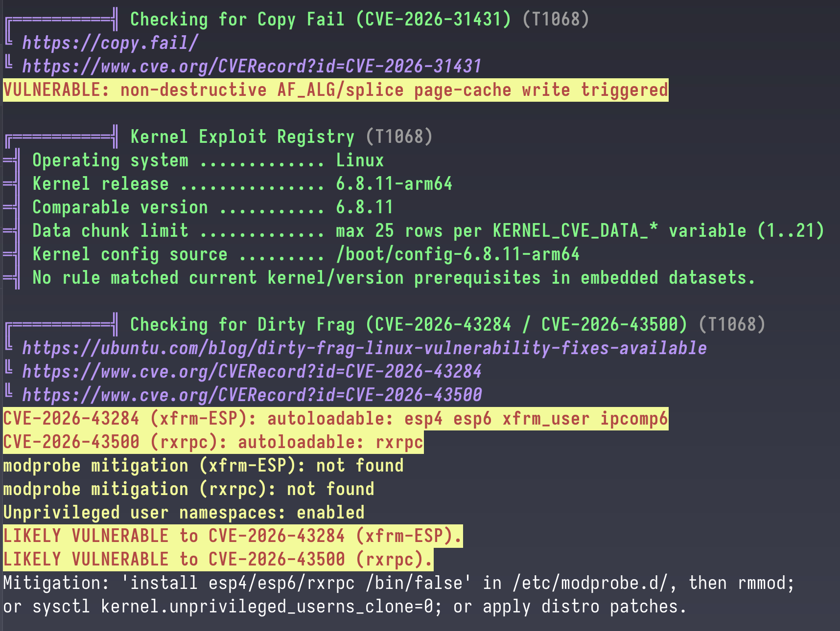Click the 'Checking for Copy Fail' heading
The width and height of the screenshot is (840, 631).
click(321, 20)
